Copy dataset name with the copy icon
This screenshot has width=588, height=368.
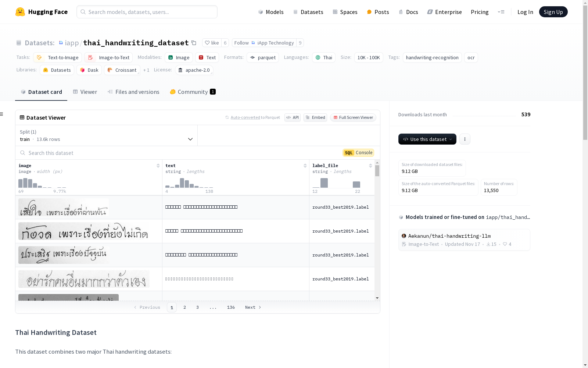tap(194, 43)
